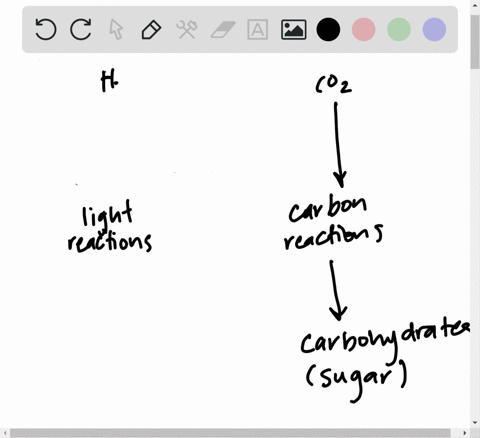This screenshot has height=438, width=480.
Task: Select the text box tool
Action: tap(258, 30)
